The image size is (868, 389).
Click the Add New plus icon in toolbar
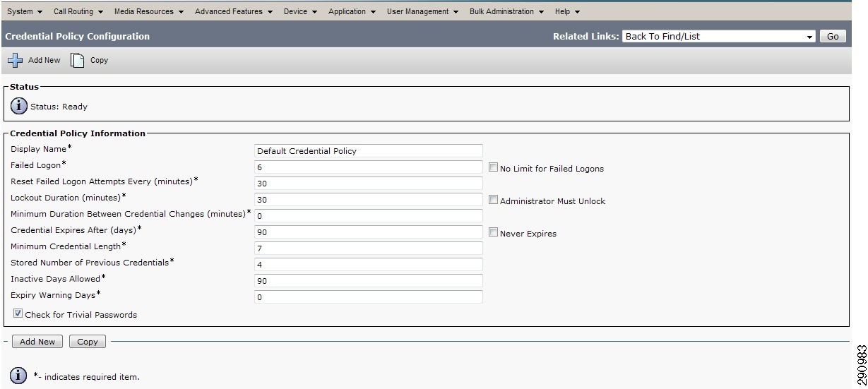[x=16, y=61]
